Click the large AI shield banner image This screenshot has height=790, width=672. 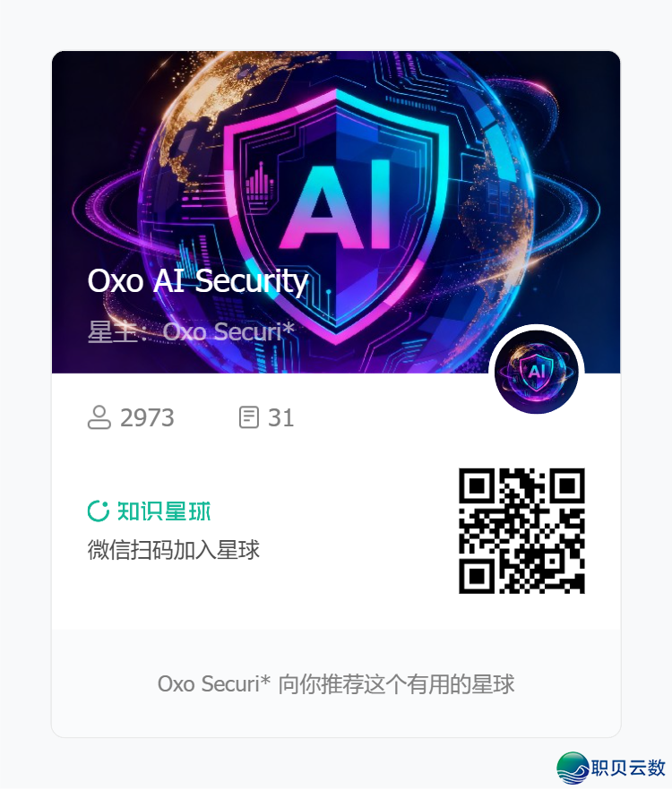pos(336,212)
